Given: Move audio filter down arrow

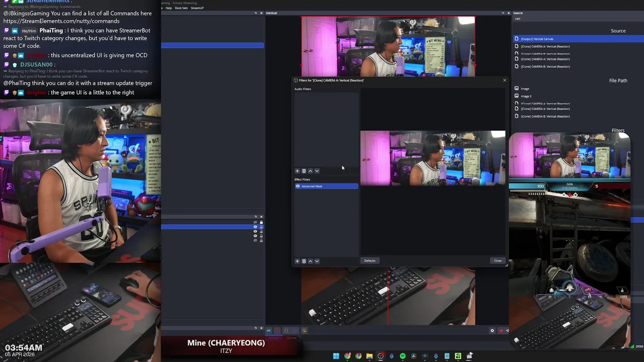Looking at the screenshot, I should (317, 171).
